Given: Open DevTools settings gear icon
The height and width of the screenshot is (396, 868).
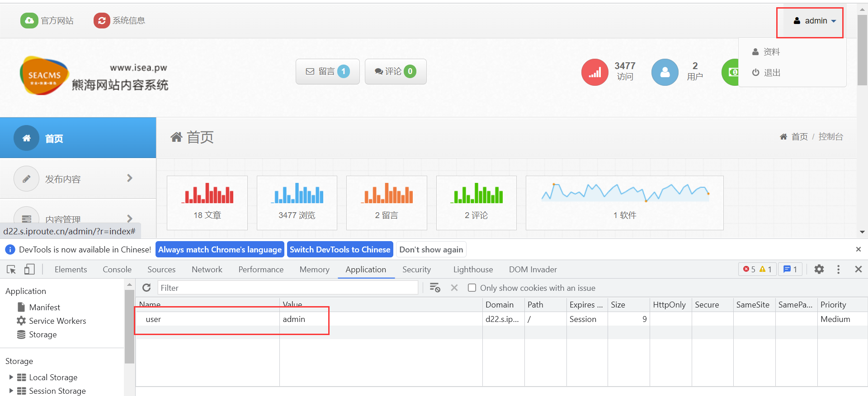Looking at the screenshot, I should click(x=819, y=270).
